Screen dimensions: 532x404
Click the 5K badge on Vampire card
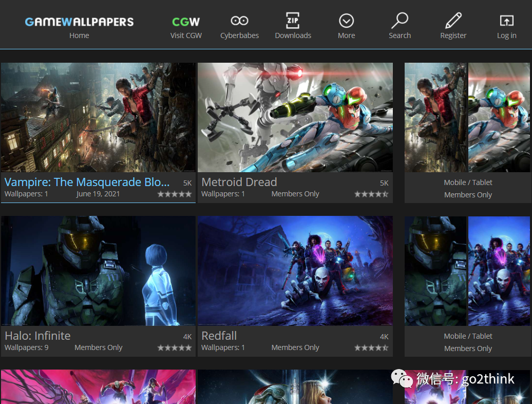pyautogui.click(x=187, y=183)
